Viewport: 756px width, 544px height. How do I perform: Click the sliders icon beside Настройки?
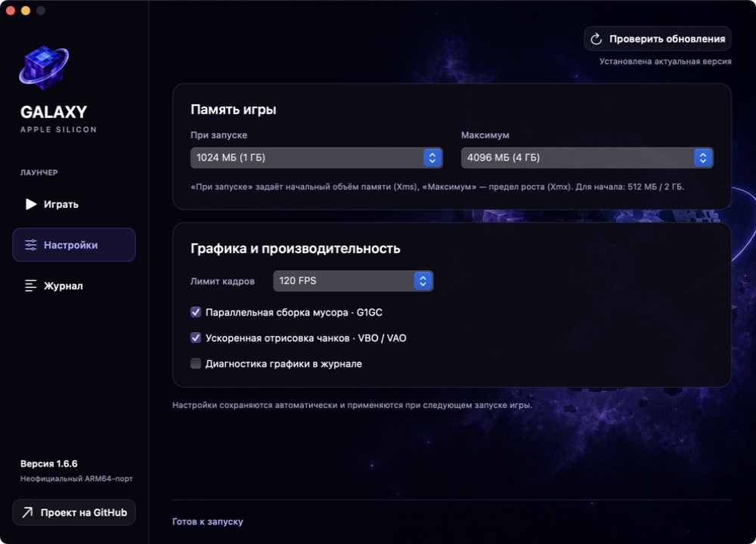pyautogui.click(x=31, y=245)
